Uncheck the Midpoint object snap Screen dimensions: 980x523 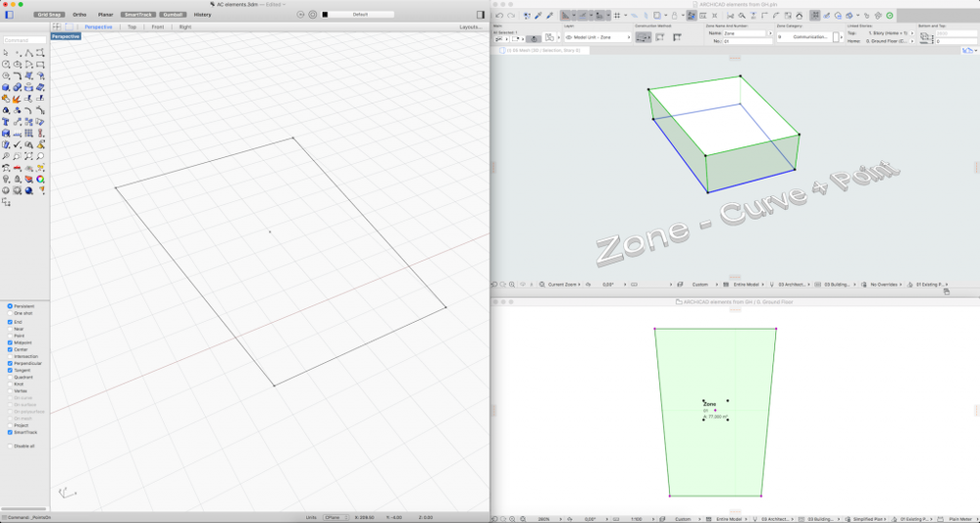[10, 342]
